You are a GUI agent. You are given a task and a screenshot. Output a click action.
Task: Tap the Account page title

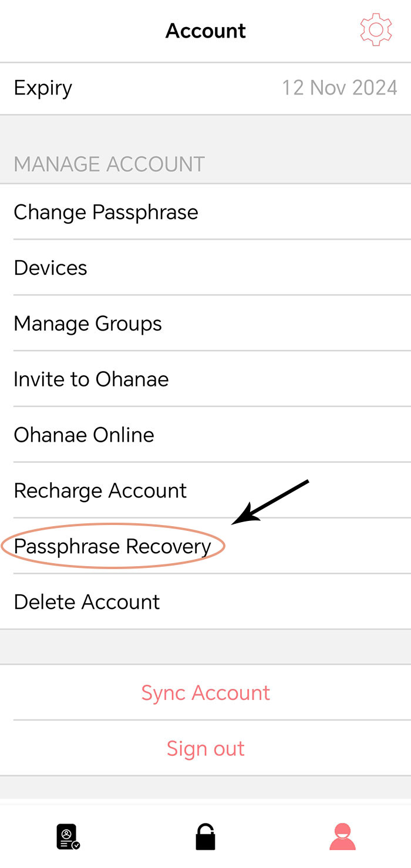(x=206, y=31)
